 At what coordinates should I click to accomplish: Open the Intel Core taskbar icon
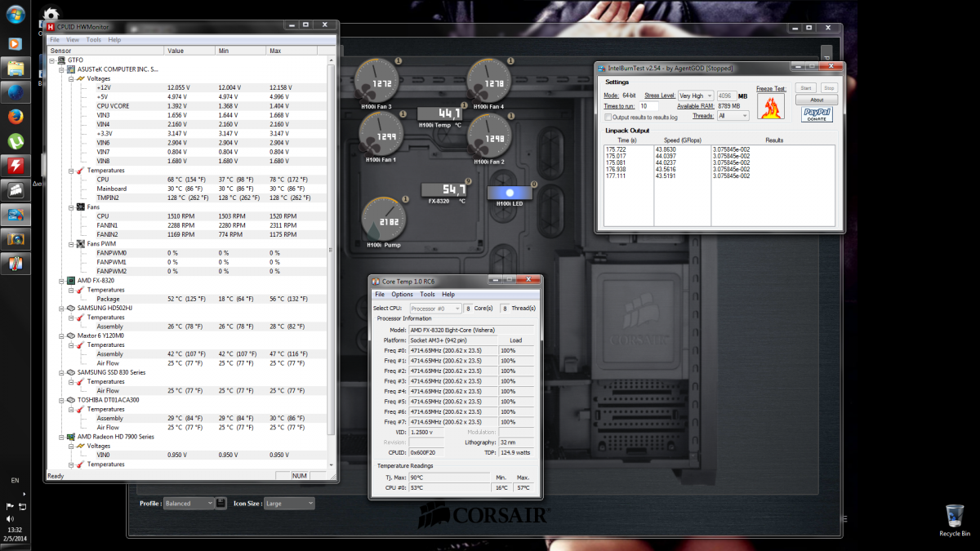pyautogui.click(x=16, y=215)
